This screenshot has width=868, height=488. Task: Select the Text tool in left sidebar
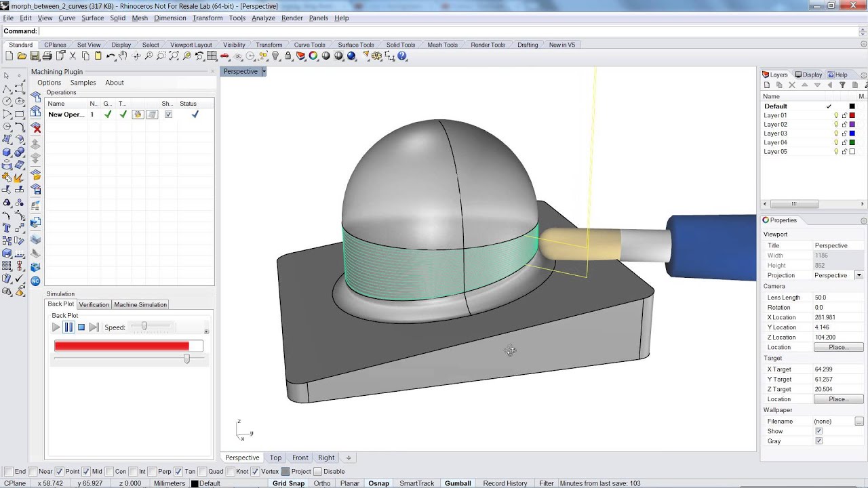[x=7, y=228]
